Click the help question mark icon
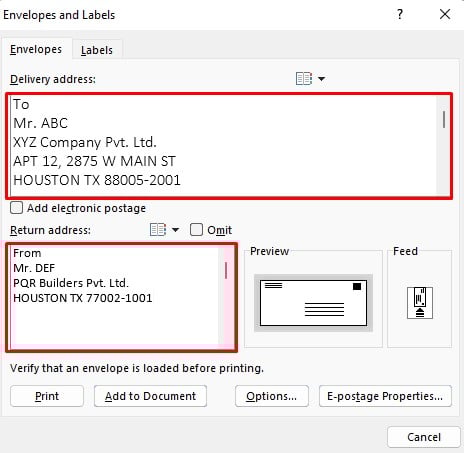The height and width of the screenshot is (453, 464). [400, 14]
